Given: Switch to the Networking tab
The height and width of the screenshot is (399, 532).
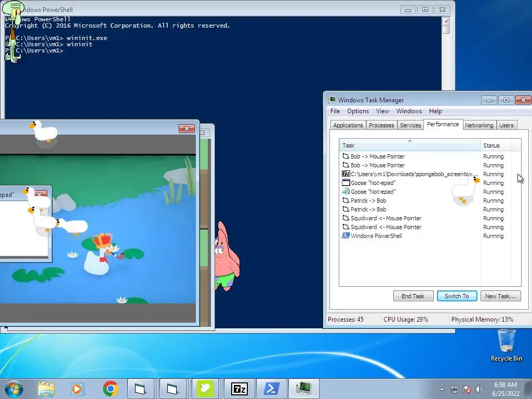Looking at the screenshot, I should click(x=479, y=125).
